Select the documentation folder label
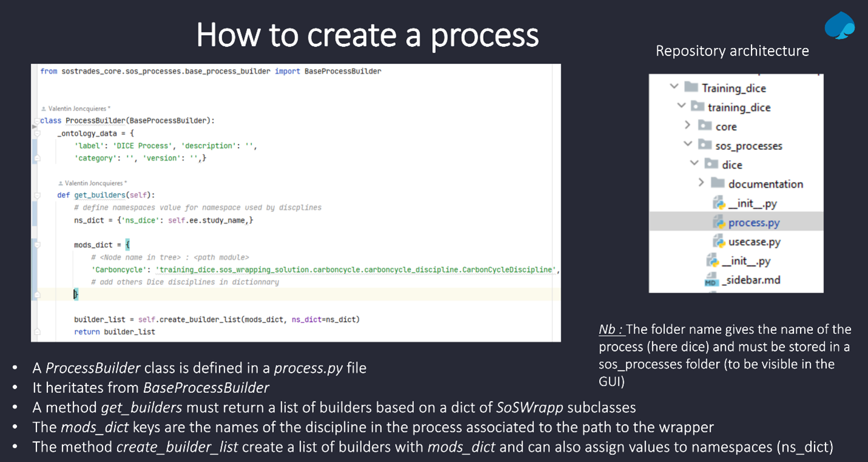868x462 pixels. coord(765,183)
